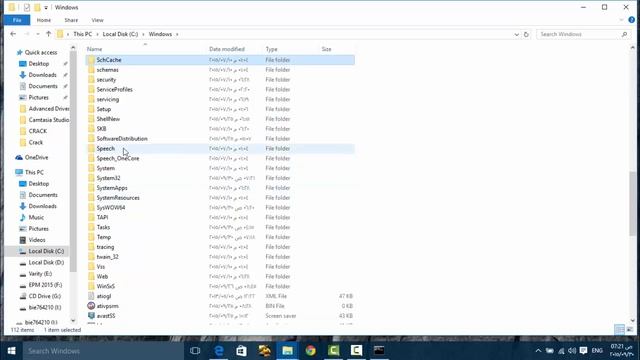The image size is (640, 360).
Task: Click the refresh button in address bar
Action: [x=526, y=34]
